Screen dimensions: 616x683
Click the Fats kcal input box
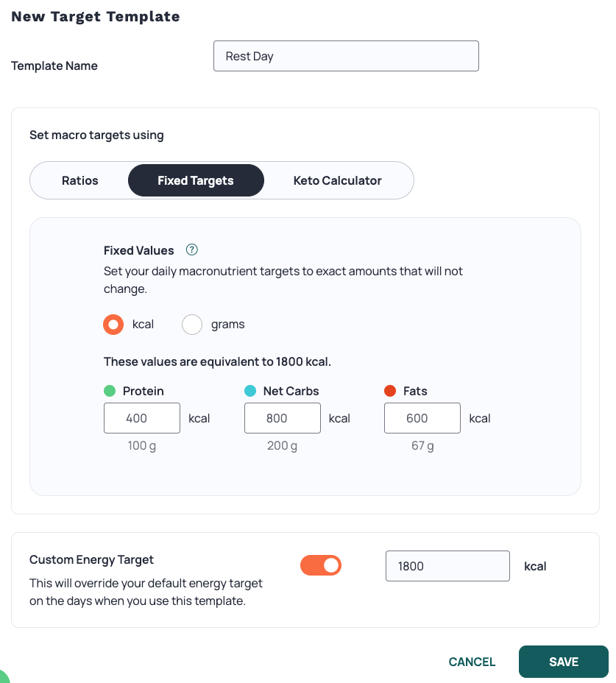click(x=422, y=418)
